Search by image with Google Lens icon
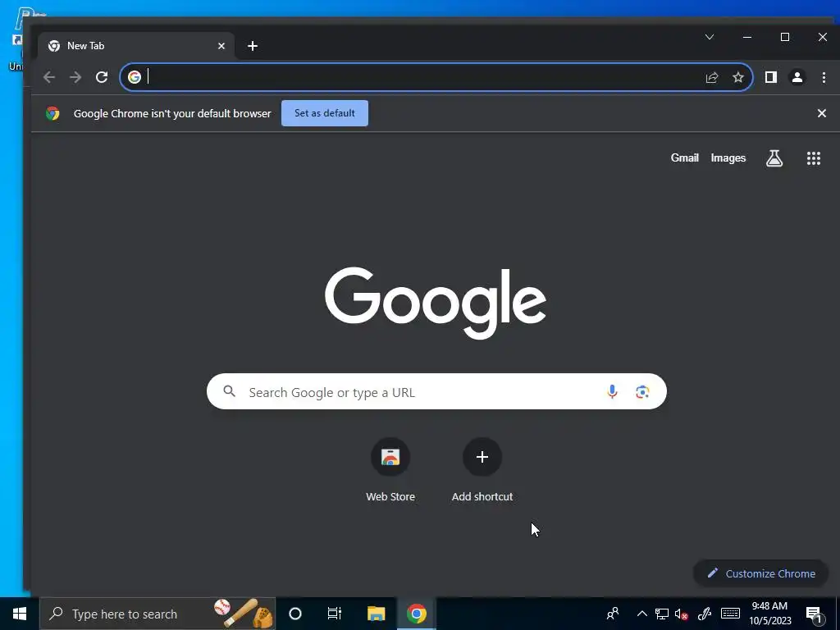 click(643, 391)
